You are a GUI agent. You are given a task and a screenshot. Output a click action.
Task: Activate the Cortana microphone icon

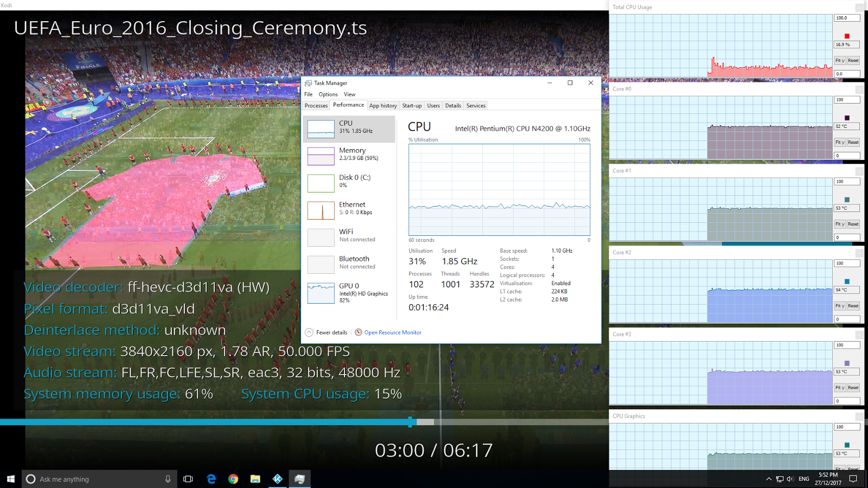pos(168,479)
